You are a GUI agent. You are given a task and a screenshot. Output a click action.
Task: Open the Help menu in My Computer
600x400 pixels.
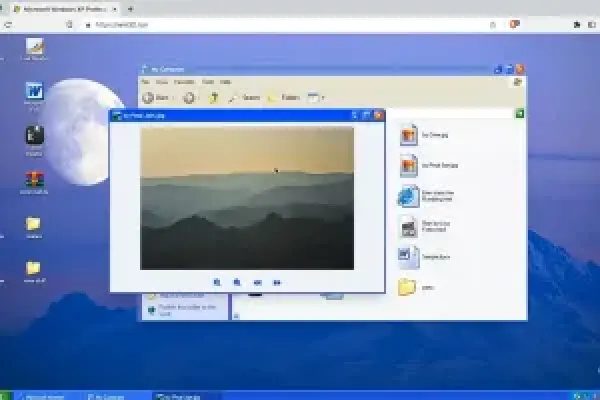pyautogui.click(x=225, y=82)
